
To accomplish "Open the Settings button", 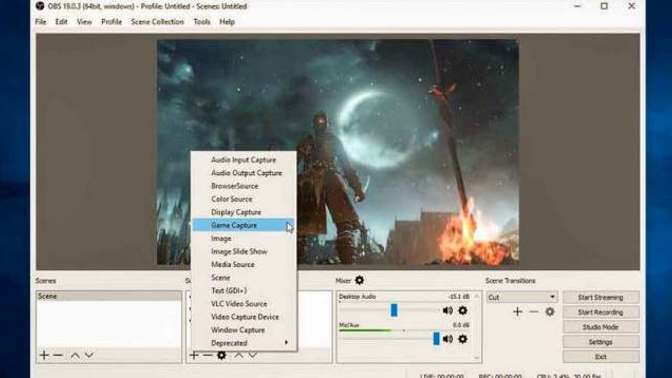I will pyautogui.click(x=601, y=342).
